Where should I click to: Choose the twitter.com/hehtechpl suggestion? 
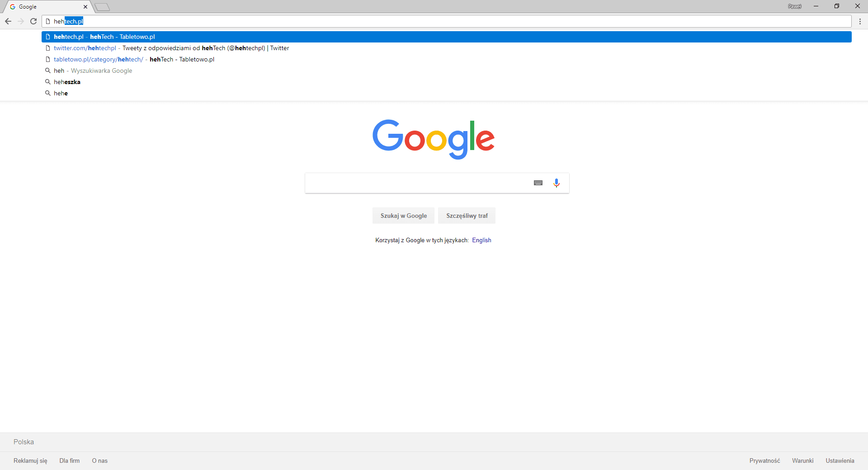pos(447,48)
